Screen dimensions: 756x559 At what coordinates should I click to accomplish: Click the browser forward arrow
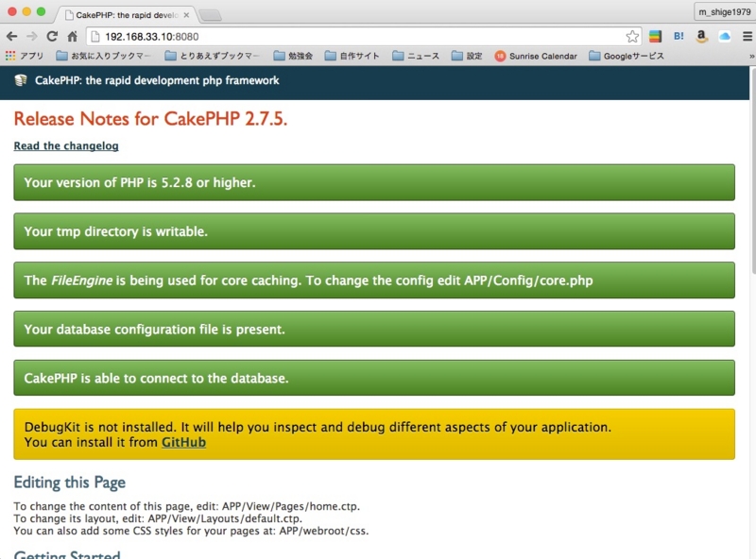[32, 36]
